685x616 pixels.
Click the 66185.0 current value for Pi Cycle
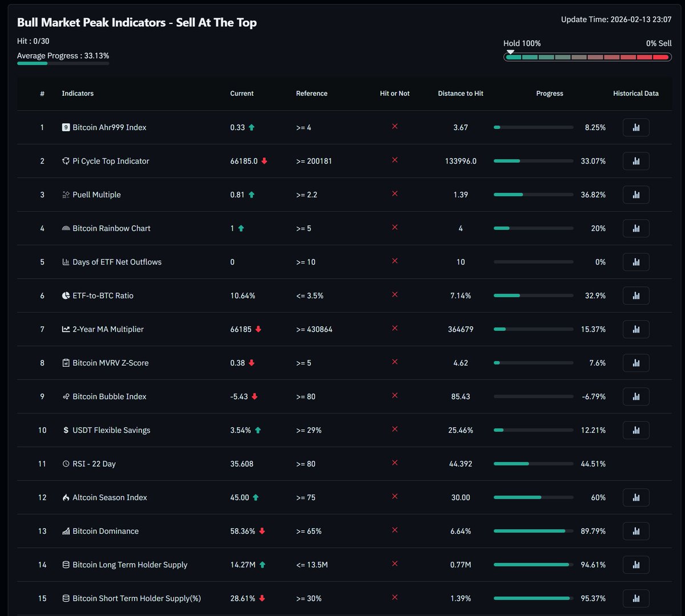[244, 161]
